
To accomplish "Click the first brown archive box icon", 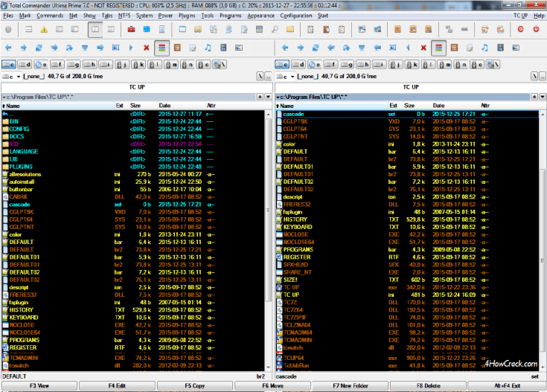I will [x=397, y=30].
